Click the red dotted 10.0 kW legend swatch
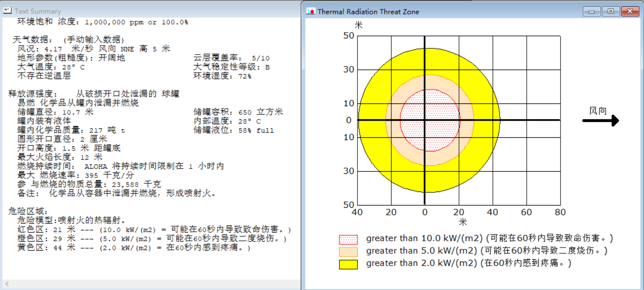The image size is (644, 290). (x=348, y=239)
